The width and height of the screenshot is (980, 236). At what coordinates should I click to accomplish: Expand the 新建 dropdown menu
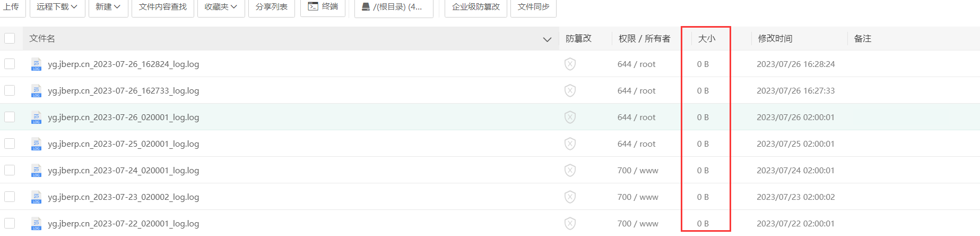(x=108, y=7)
